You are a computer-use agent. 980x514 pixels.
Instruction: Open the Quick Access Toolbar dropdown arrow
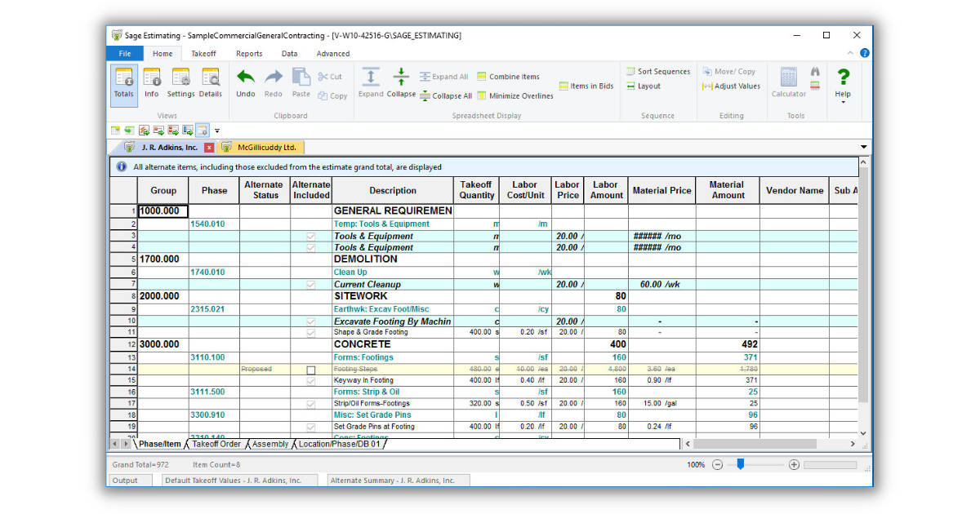click(216, 130)
